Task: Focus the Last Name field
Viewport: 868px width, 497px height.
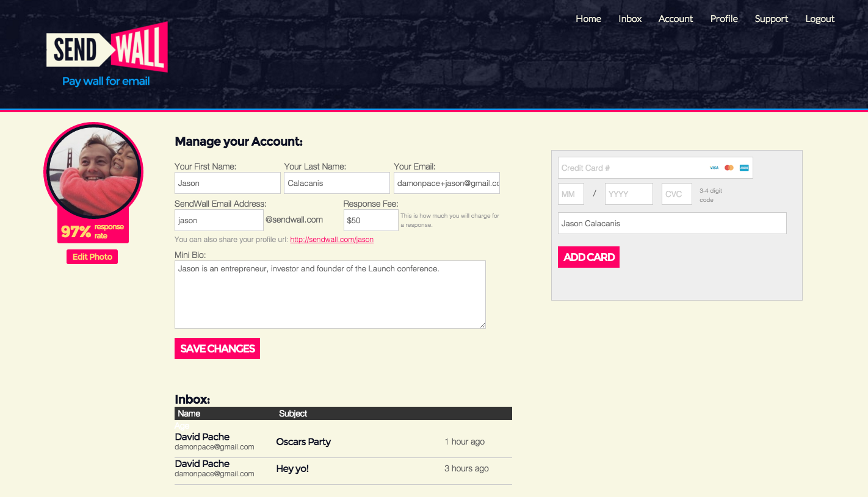Action: coord(337,183)
